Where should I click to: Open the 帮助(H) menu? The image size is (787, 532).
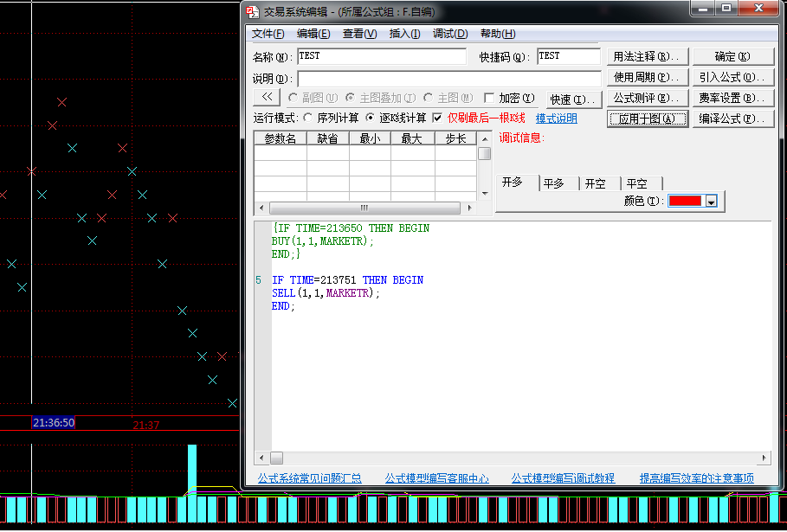click(498, 34)
